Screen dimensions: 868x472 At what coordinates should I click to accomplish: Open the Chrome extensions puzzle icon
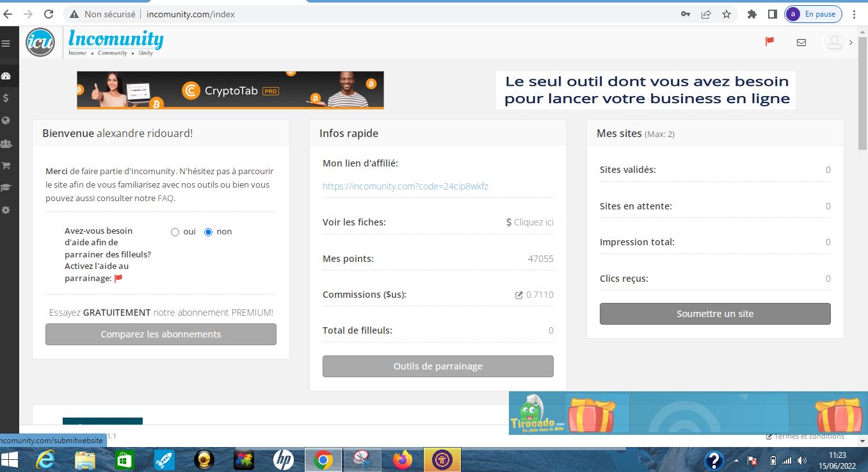[752, 13]
